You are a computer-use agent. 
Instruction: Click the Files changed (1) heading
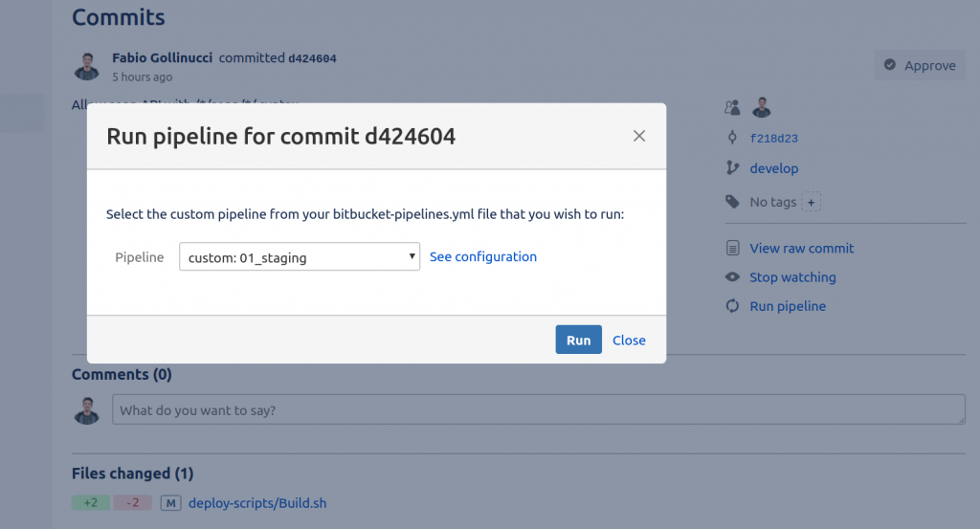click(x=132, y=474)
